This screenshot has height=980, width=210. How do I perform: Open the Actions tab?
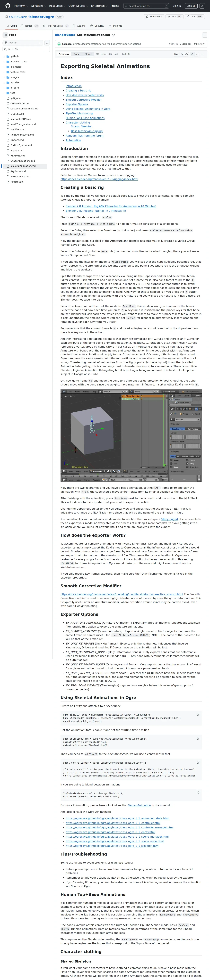79,26
